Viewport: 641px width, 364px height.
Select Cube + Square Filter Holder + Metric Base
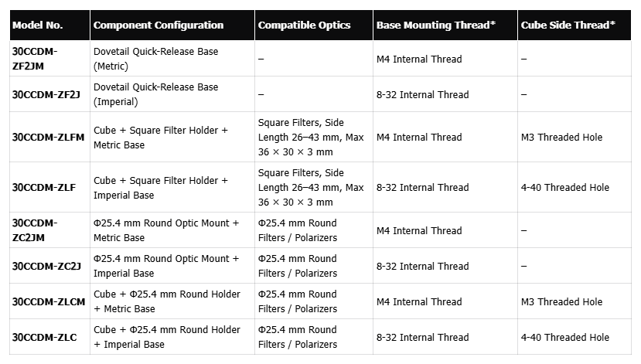point(161,137)
